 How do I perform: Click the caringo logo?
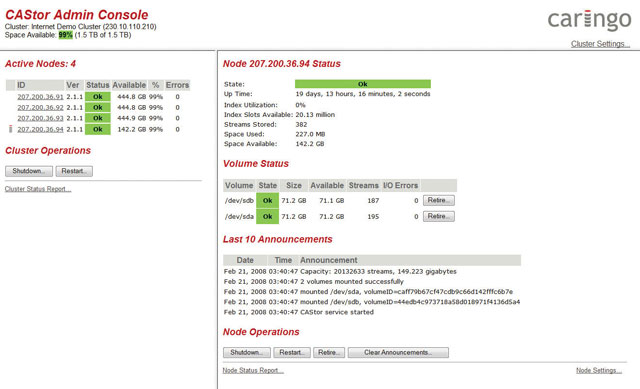click(x=589, y=20)
